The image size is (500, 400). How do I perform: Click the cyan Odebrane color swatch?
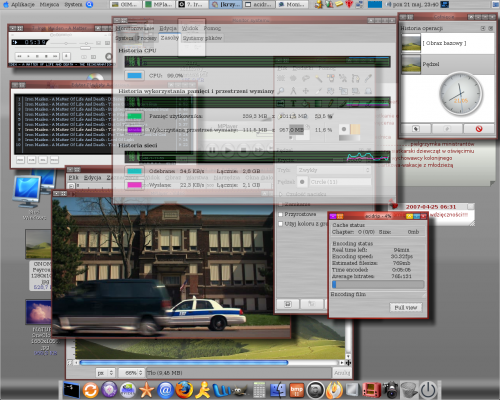[135, 171]
